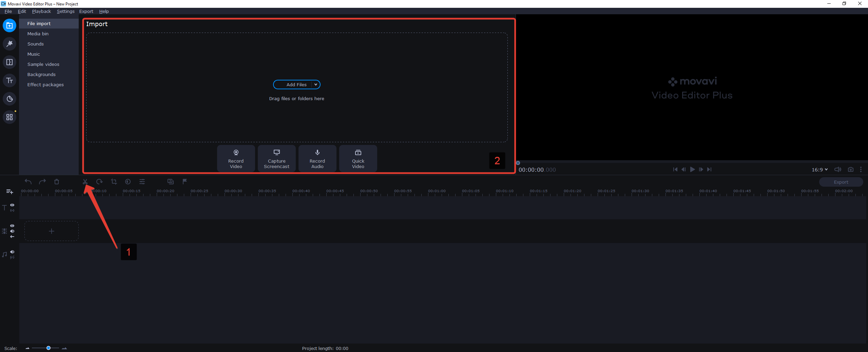Click the Color adjustments half-circle icon
The width and height of the screenshot is (868, 352).
point(128,182)
